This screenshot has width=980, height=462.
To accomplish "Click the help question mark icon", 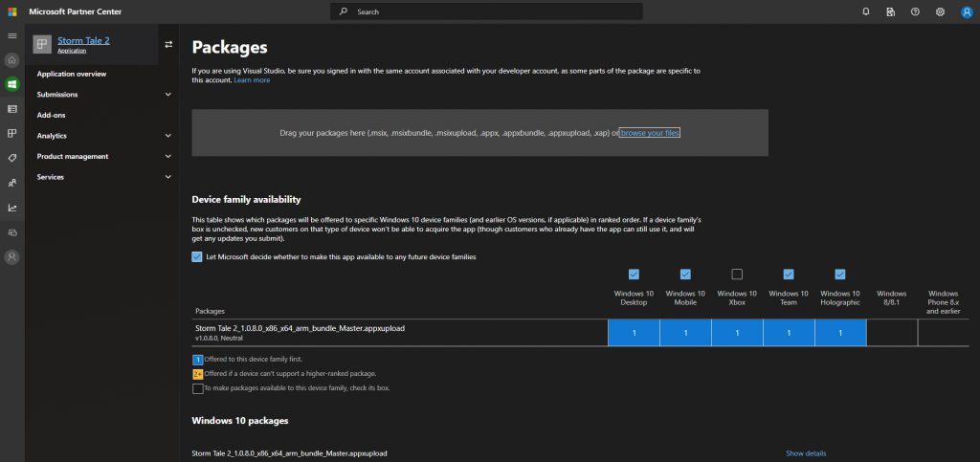I will (915, 11).
